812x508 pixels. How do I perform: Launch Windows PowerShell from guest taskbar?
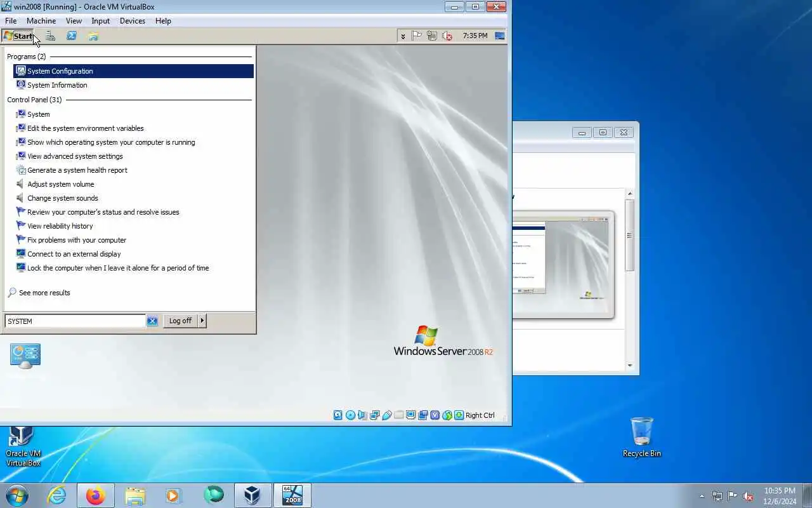[x=72, y=36]
